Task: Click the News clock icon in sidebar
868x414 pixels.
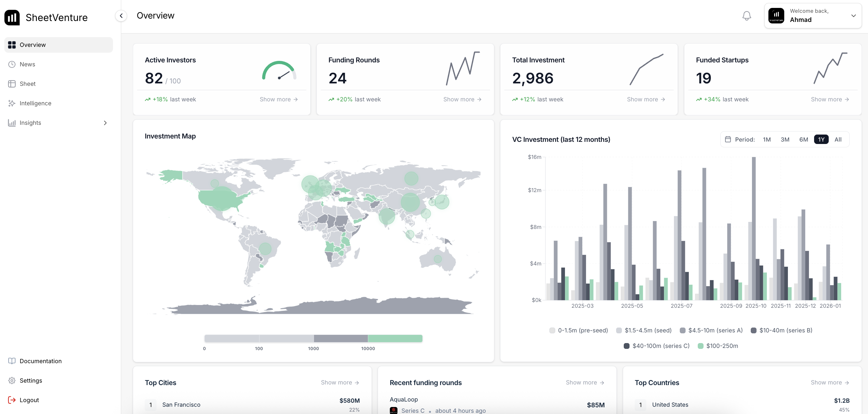Action: pyautogui.click(x=12, y=64)
